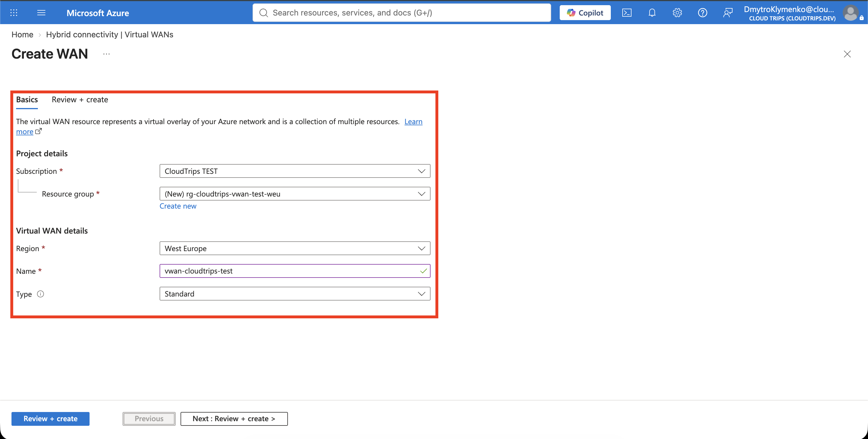This screenshot has height=439, width=868.
Task: Click the Virtual WAN details heading
Action: pos(52,231)
